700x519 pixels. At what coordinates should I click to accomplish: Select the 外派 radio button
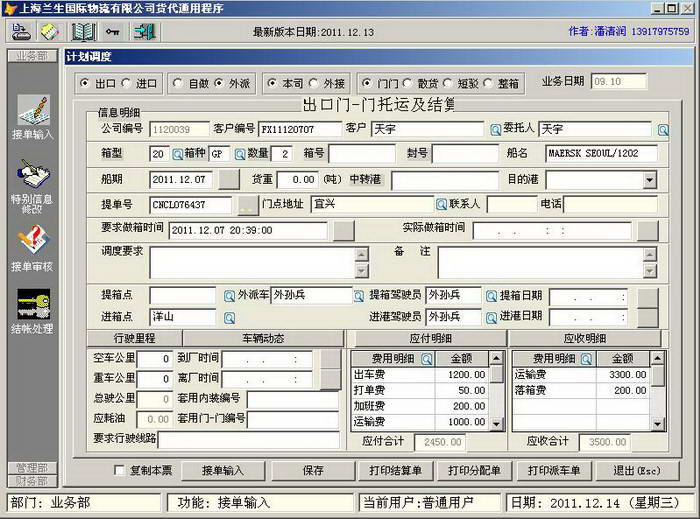(218, 83)
